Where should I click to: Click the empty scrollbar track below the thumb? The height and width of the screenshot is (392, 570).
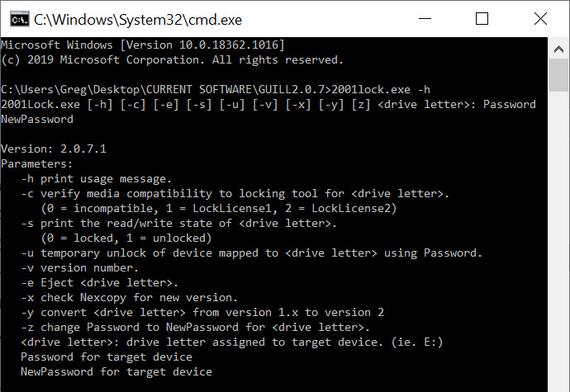pos(559,248)
